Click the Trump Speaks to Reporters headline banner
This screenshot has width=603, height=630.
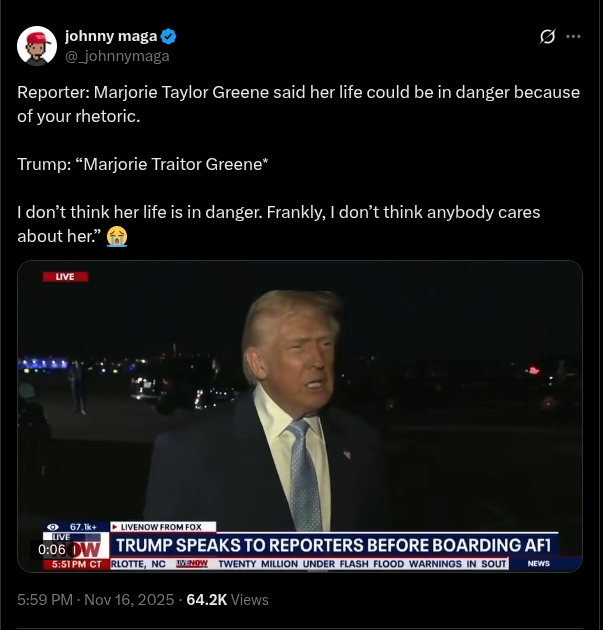pos(334,545)
